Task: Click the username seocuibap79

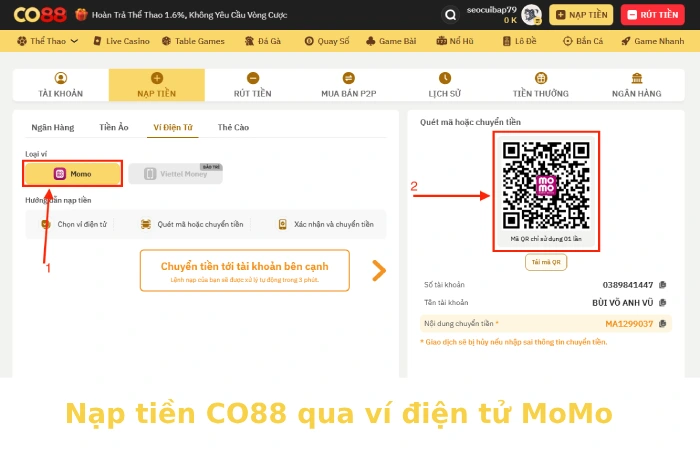Action: [492, 10]
